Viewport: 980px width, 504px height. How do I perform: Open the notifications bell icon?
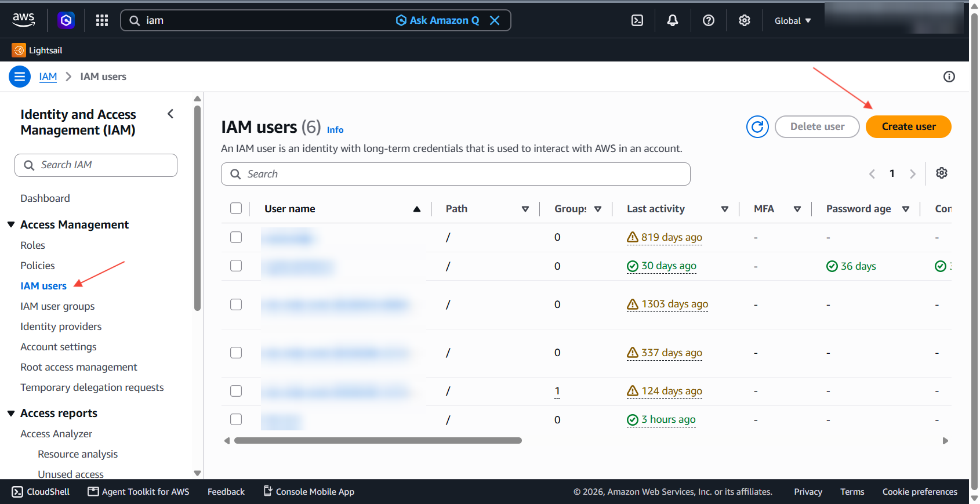[673, 20]
